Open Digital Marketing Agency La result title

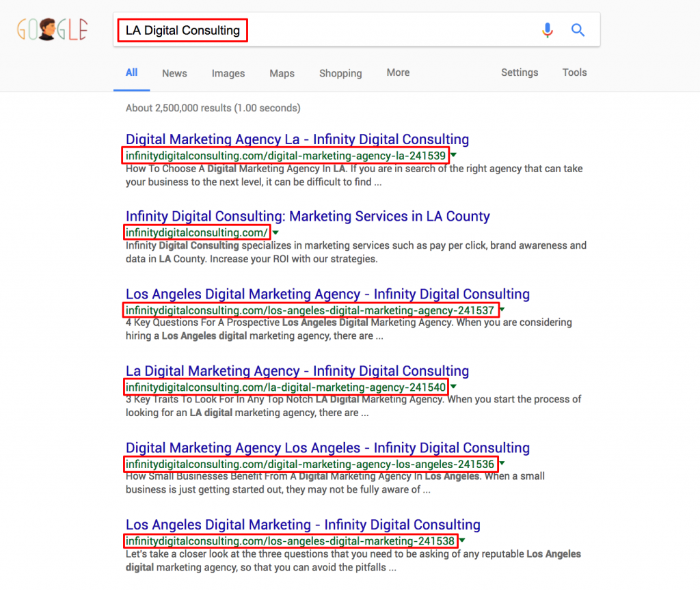pos(297,139)
